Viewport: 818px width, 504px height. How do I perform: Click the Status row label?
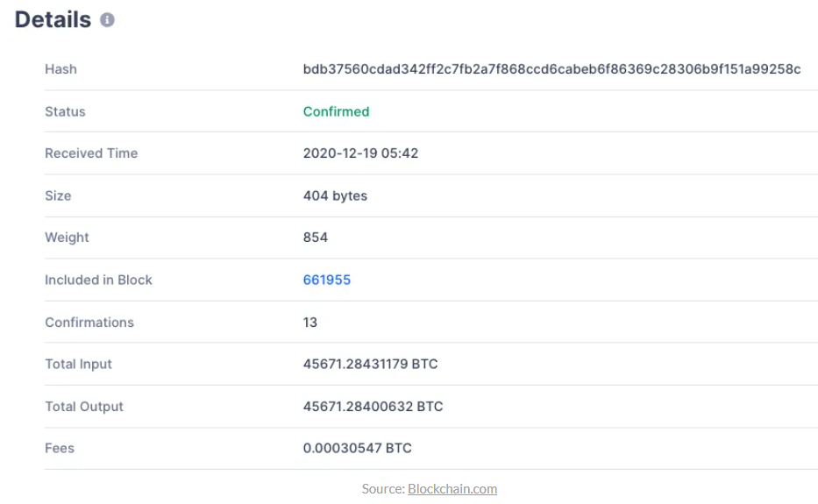(x=65, y=111)
